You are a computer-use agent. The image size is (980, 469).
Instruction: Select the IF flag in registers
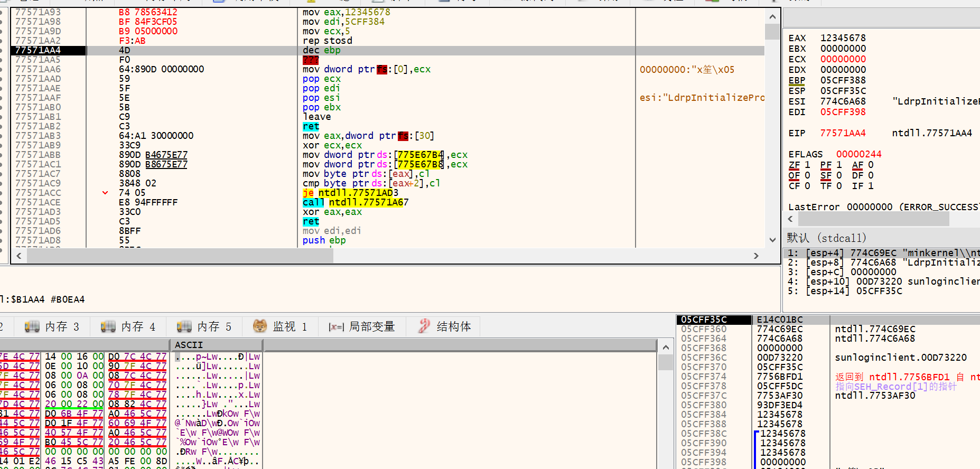[x=863, y=186]
